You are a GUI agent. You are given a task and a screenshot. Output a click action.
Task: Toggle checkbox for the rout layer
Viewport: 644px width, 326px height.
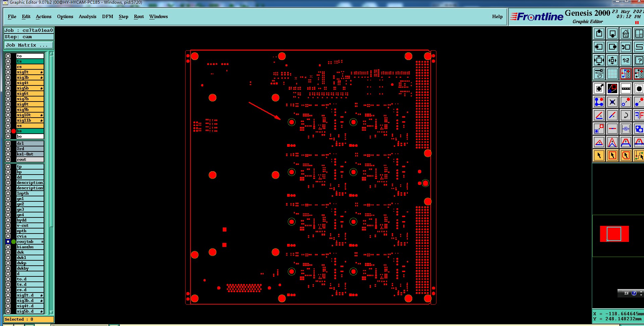(8, 159)
